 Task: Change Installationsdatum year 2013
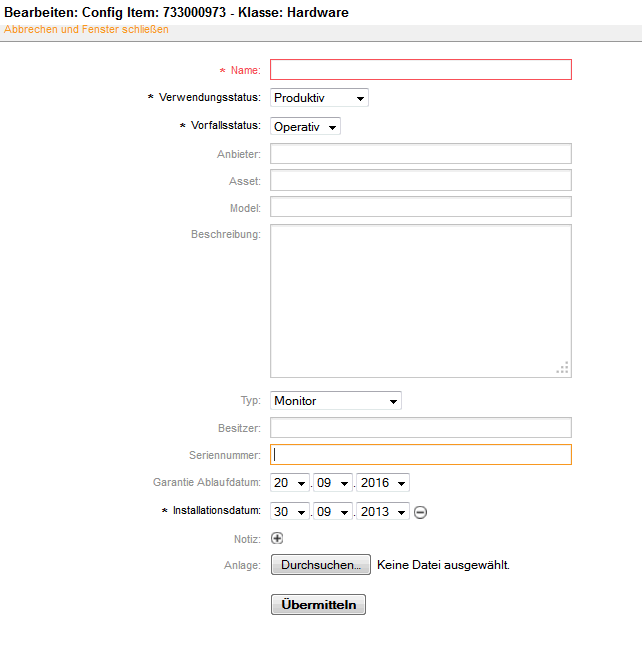[x=383, y=511]
